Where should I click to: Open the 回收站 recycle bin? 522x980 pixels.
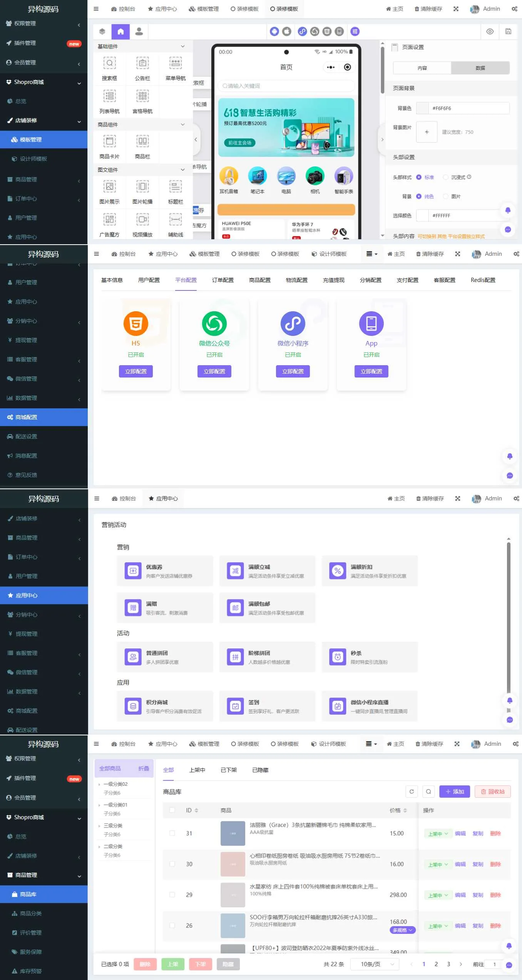(x=492, y=792)
